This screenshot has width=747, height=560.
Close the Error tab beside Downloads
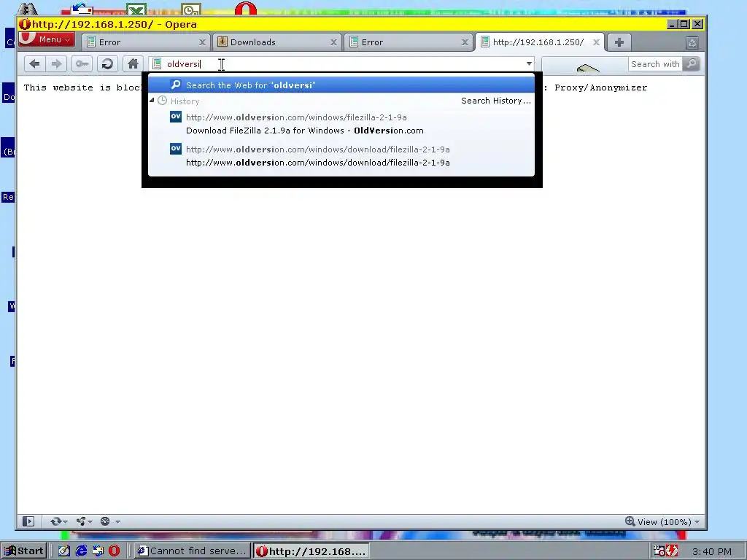pyautogui.click(x=465, y=42)
